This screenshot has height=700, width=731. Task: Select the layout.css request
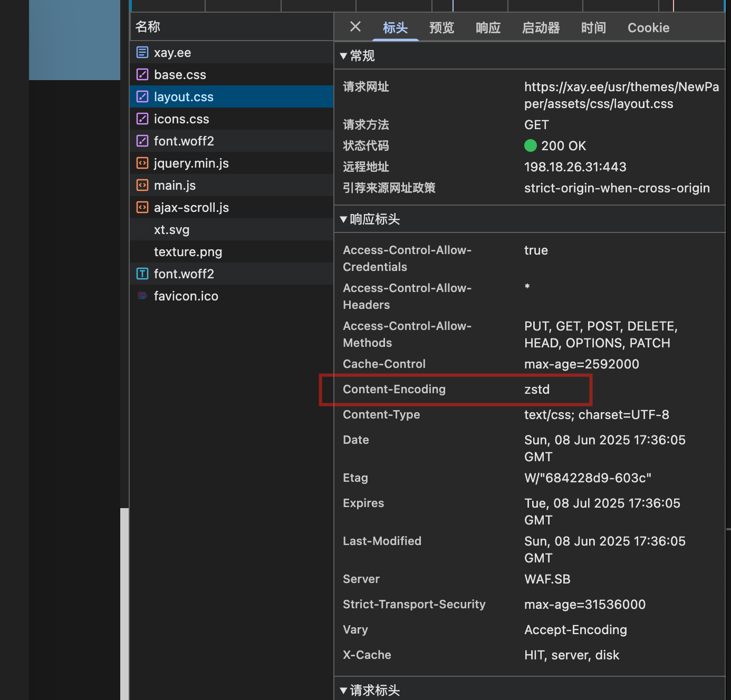(232, 96)
